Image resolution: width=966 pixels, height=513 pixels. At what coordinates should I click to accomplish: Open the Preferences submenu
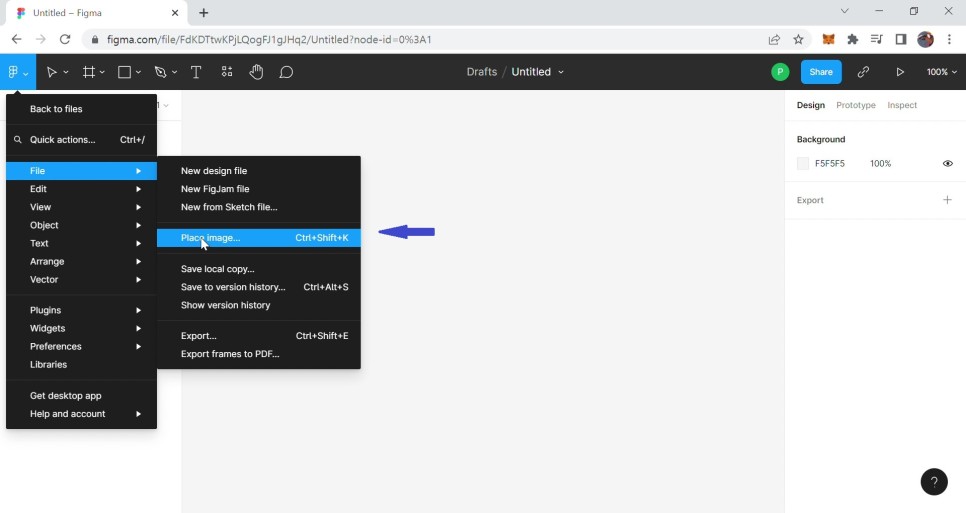tap(81, 346)
